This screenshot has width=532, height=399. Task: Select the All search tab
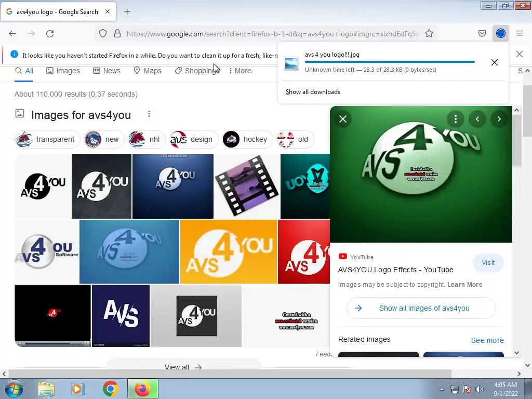click(x=24, y=71)
